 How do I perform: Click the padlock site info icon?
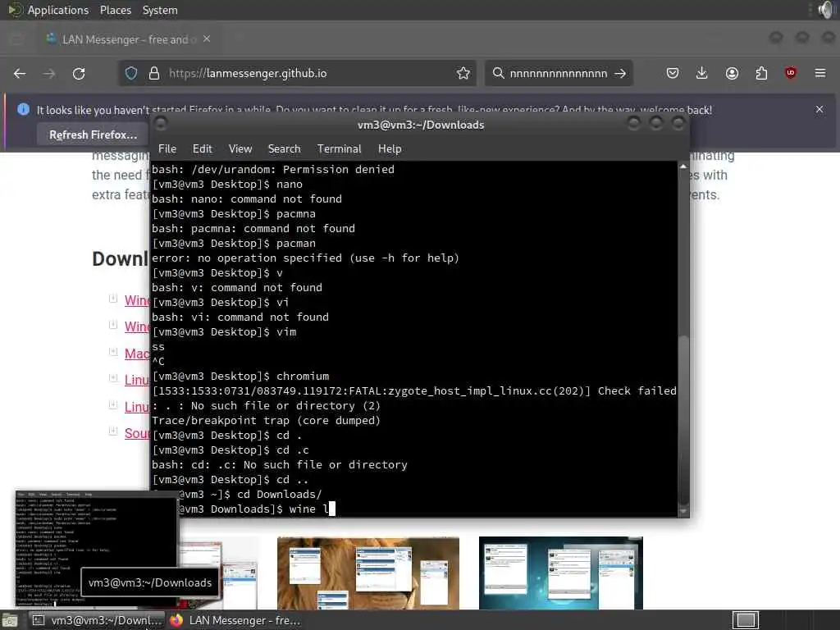click(x=154, y=73)
